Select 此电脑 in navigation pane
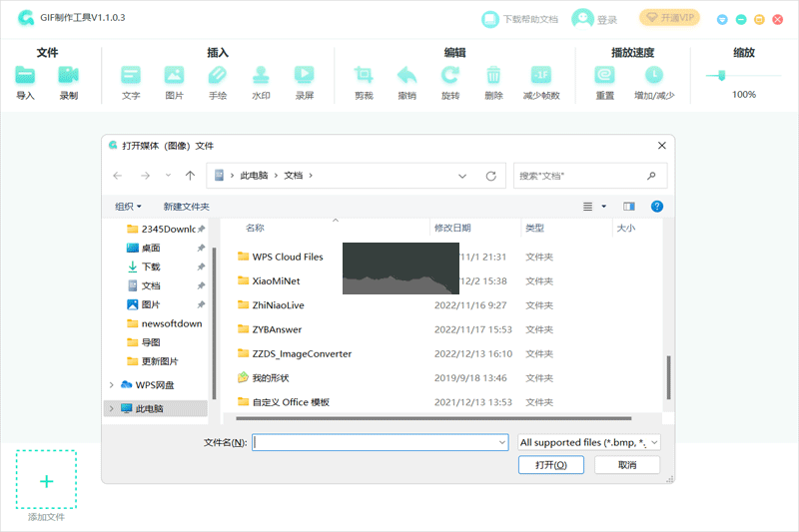The width and height of the screenshot is (799, 532). click(x=149, y=408)
